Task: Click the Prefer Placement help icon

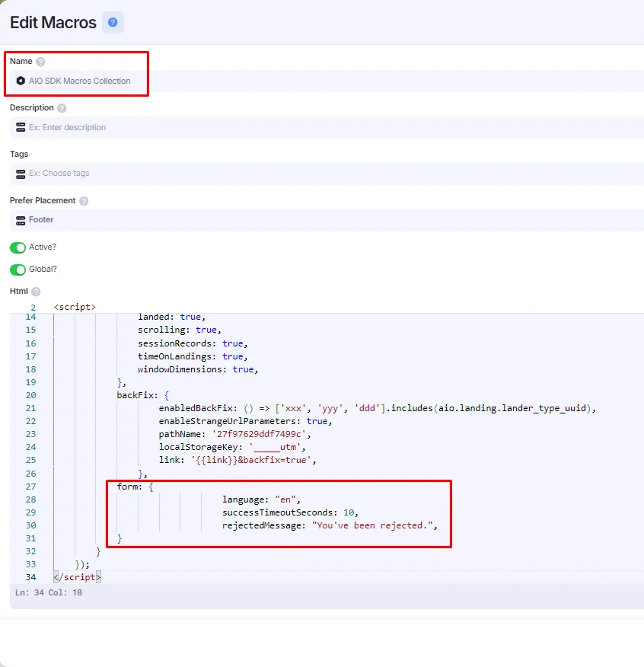Action: [x=84, y=201]
